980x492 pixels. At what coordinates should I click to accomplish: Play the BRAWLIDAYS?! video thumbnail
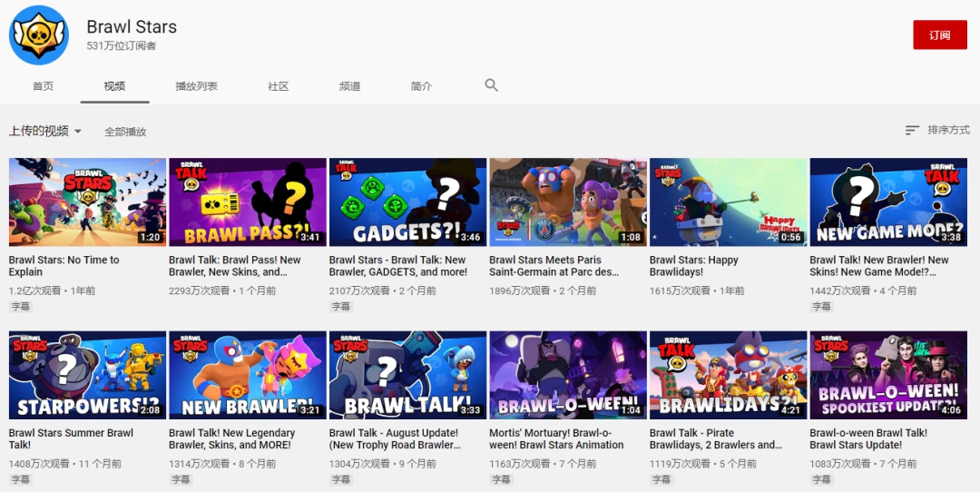tap(728, 375)
